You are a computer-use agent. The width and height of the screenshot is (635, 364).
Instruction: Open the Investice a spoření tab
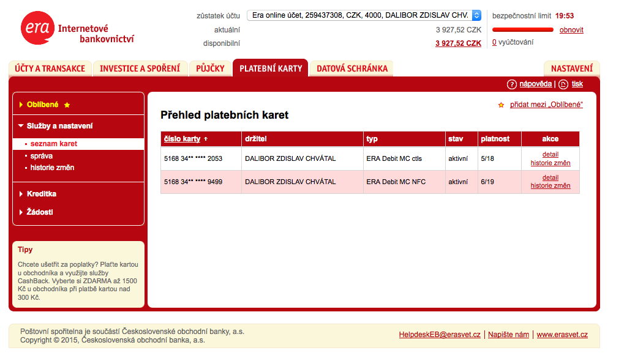[x=140, y=69]
